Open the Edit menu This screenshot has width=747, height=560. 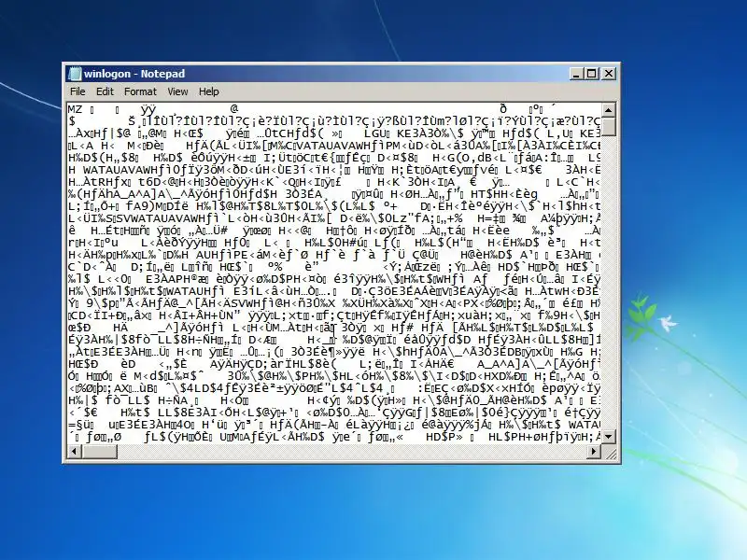pyautogui.click(x=105, y=91)
